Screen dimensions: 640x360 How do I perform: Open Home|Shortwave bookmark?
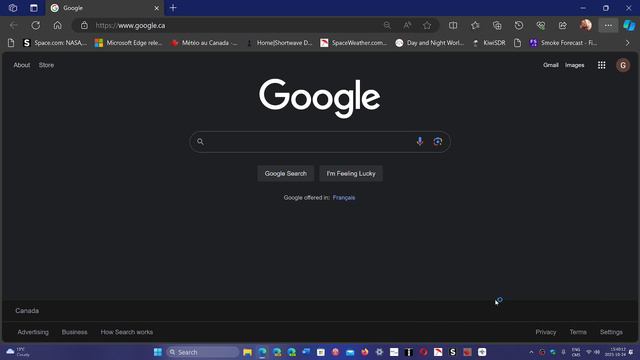point(280,42)
